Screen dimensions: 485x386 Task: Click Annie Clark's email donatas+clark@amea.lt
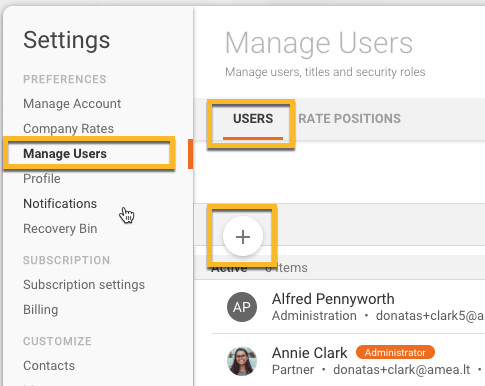click(x=402, y=370)
